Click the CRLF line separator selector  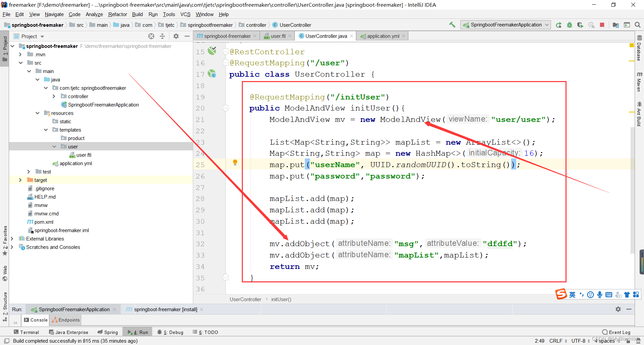[x=558, y=341]
